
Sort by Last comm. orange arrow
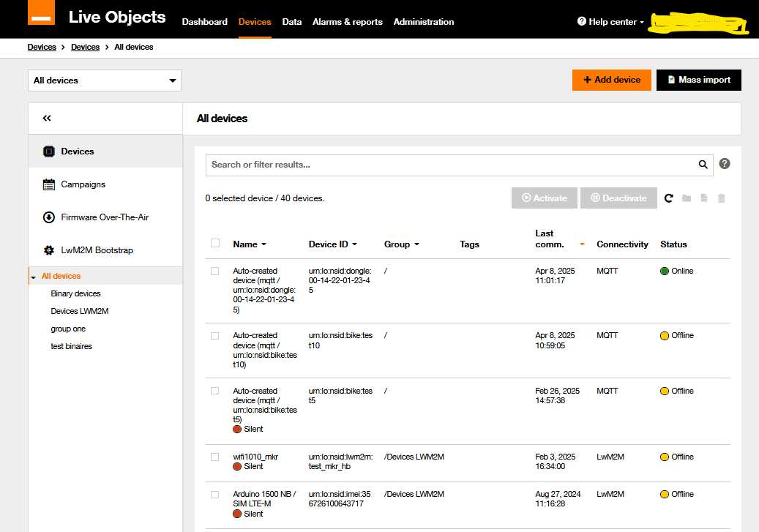(x=583, y=244)
